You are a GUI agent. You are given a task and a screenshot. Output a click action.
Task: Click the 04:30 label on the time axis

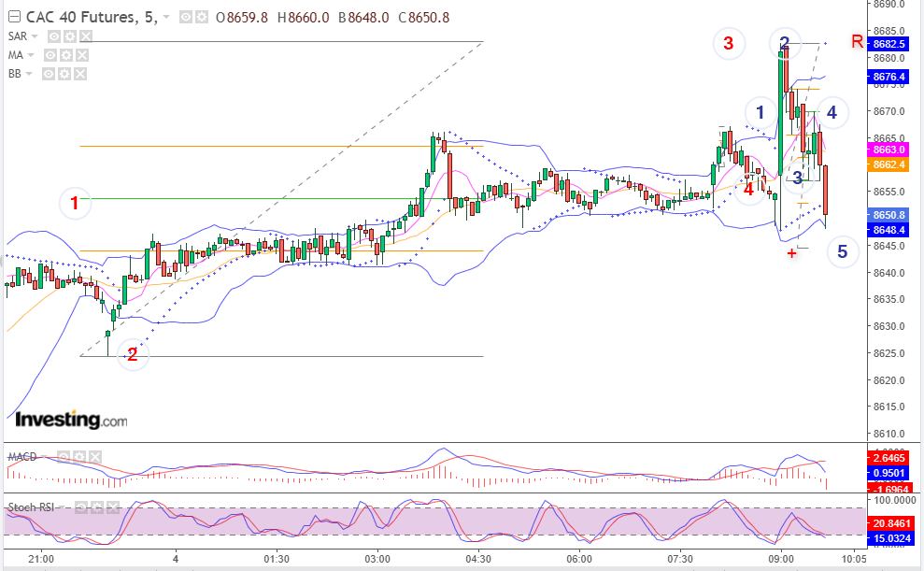pos(478,559)
